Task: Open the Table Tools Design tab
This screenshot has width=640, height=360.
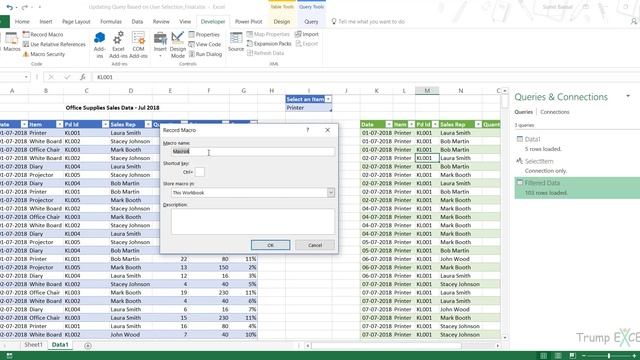Action: tap(282, 22)
